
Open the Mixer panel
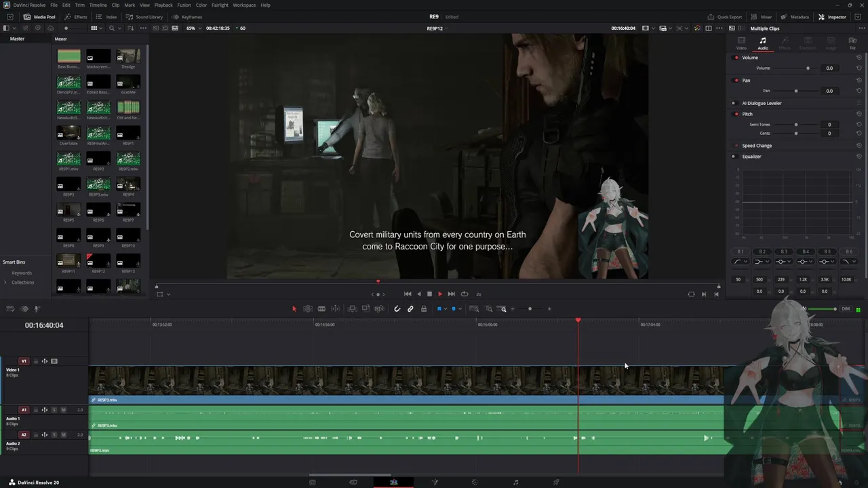[x=762, y=17]
